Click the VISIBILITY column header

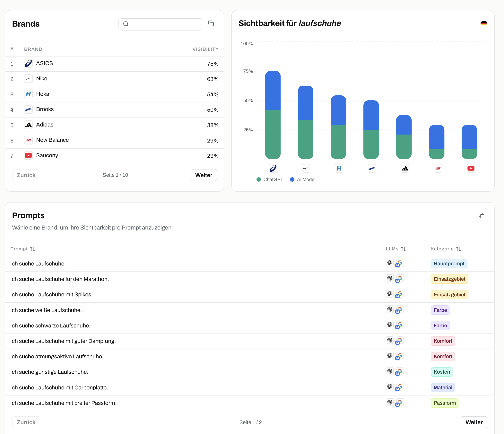(205, 49)
